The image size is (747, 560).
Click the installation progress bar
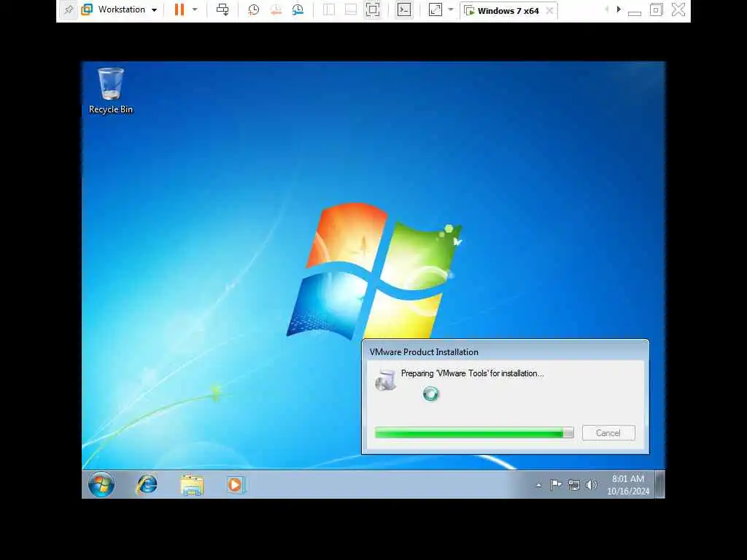click(474, 433)
